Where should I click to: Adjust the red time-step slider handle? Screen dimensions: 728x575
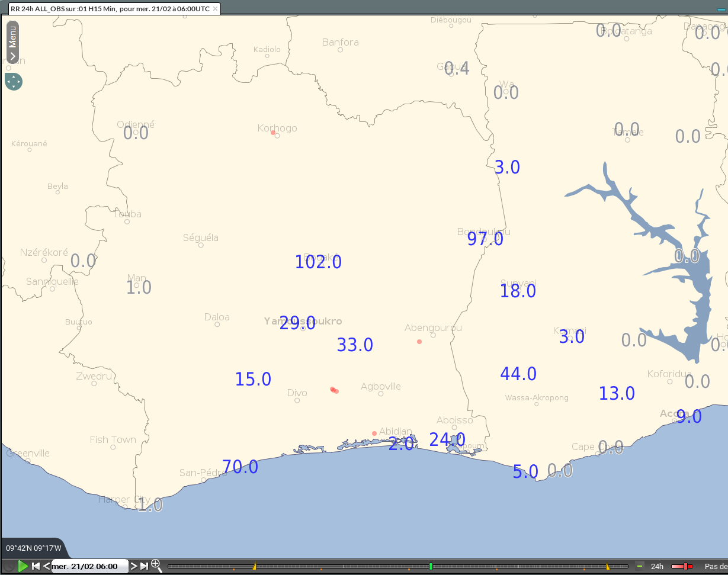click(685, 567)
